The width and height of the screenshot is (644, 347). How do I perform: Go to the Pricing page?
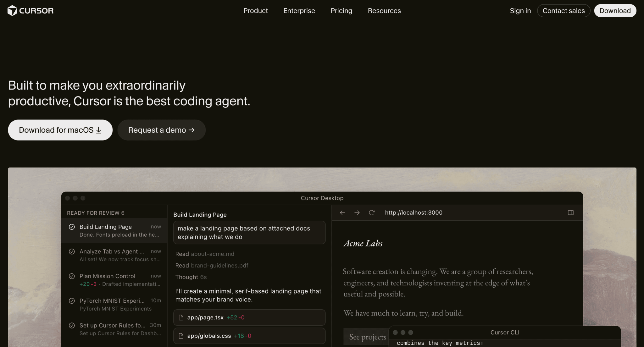point(341,11)
